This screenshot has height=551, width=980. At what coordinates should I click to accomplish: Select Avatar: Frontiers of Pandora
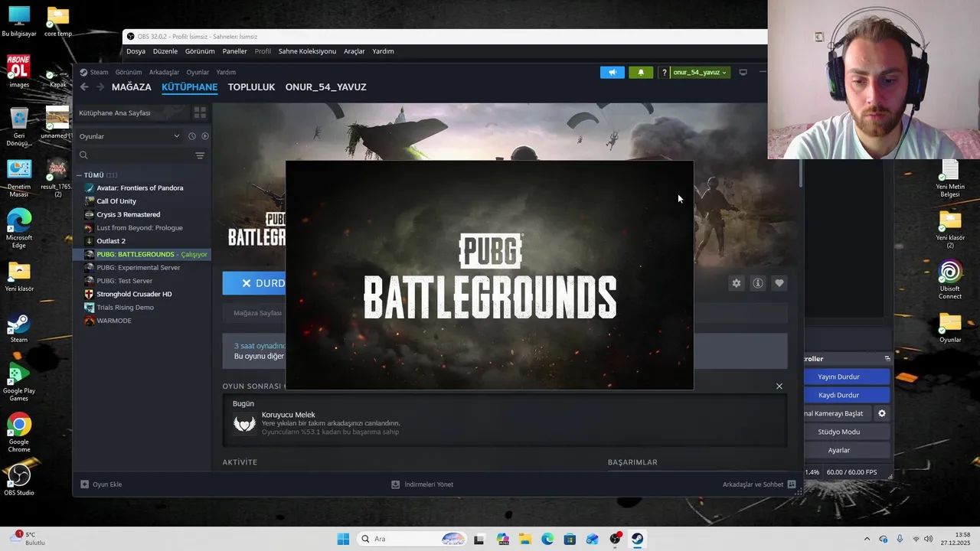[x=142, y=187]
